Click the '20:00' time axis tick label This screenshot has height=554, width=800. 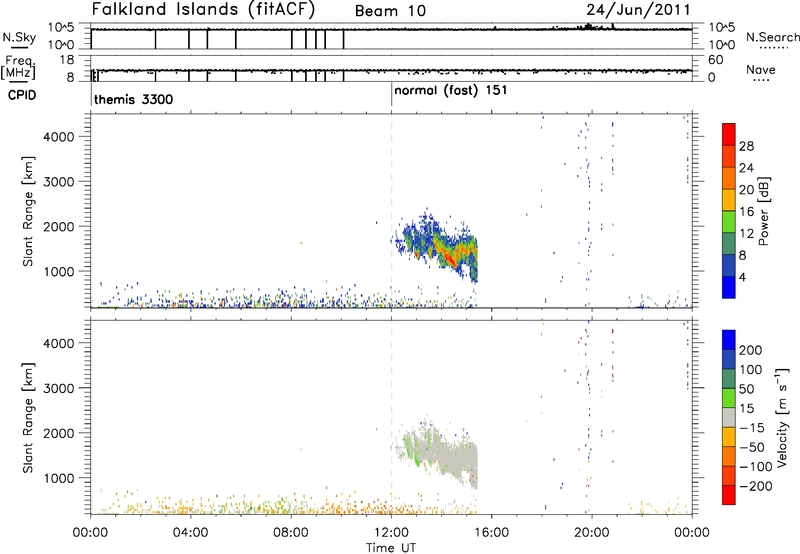click(x=592, y=533)
